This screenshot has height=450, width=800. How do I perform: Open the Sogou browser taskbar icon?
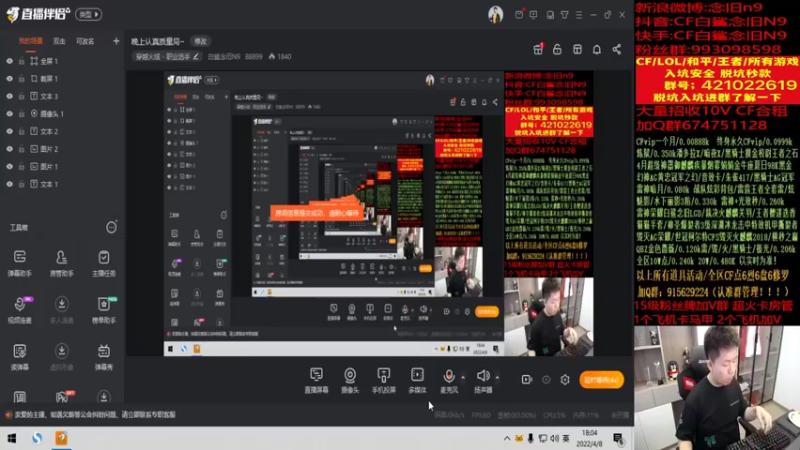click(x=37, y=438)
